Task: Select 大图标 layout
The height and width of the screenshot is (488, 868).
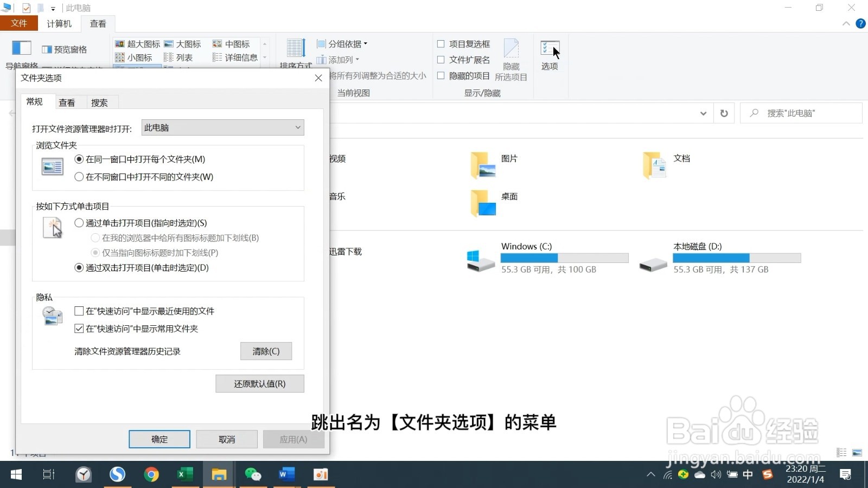Action: (183, 44)
